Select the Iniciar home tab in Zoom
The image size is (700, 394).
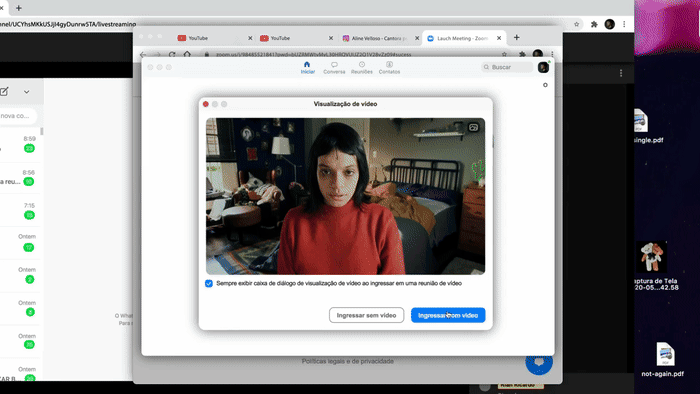click(307, 67)
